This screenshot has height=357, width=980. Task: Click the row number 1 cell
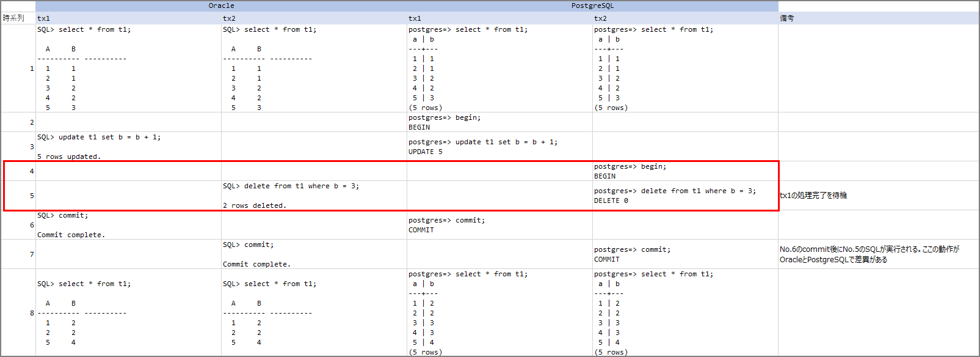point(18,68)
